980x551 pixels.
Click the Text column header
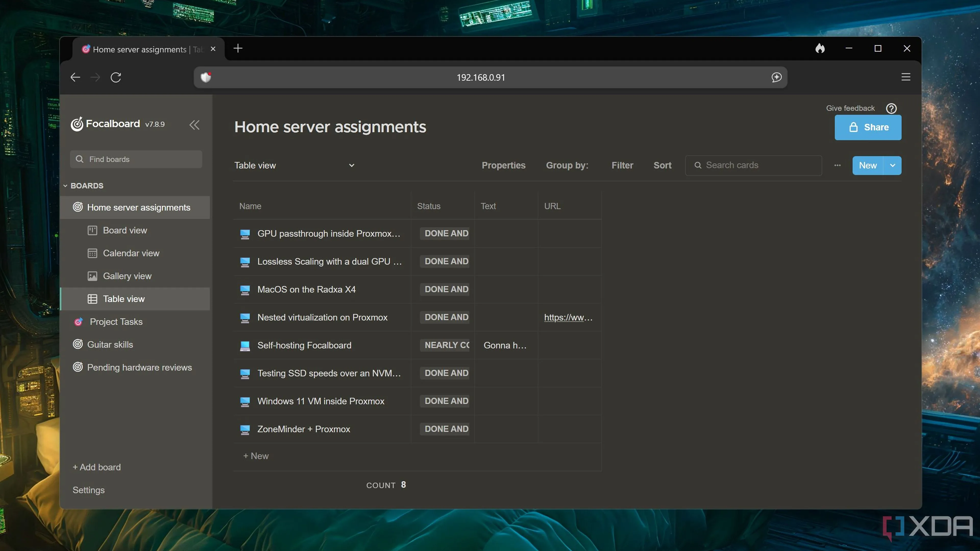(x=488, y=206)
